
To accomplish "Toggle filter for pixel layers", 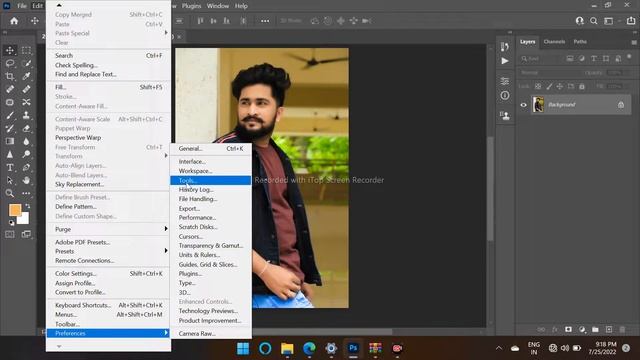I will click(570, 59).
